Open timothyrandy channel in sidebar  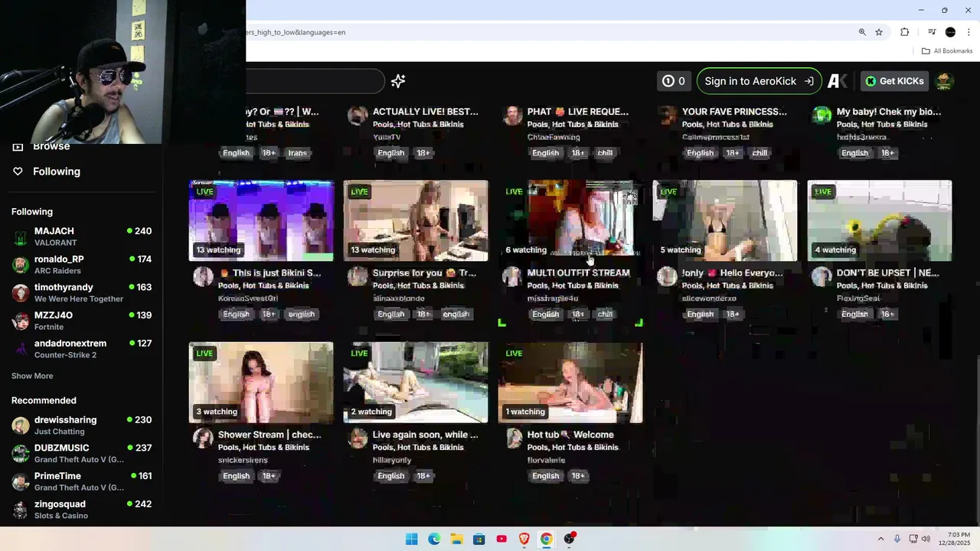(81, 292)
